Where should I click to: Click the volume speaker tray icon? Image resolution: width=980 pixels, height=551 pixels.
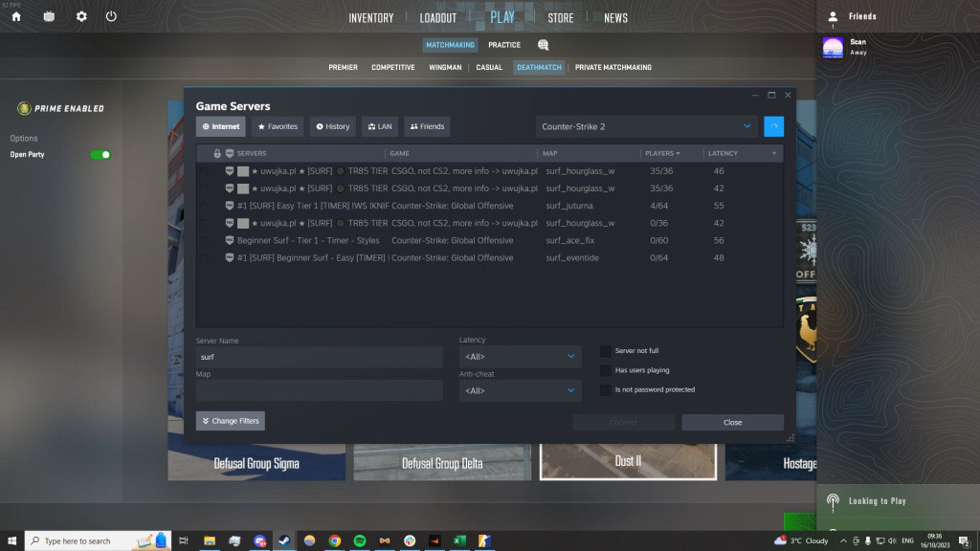click(x=892, y=541)
